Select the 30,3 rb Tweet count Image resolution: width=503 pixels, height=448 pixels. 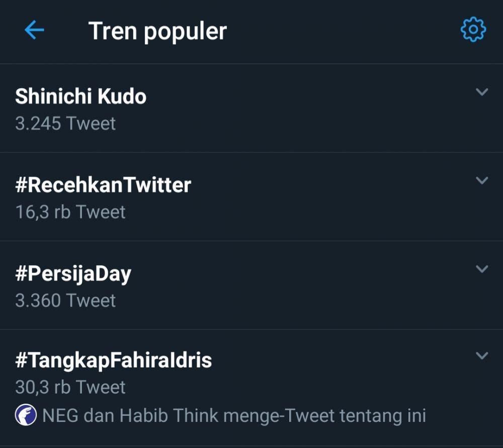[x=70, y=387]
